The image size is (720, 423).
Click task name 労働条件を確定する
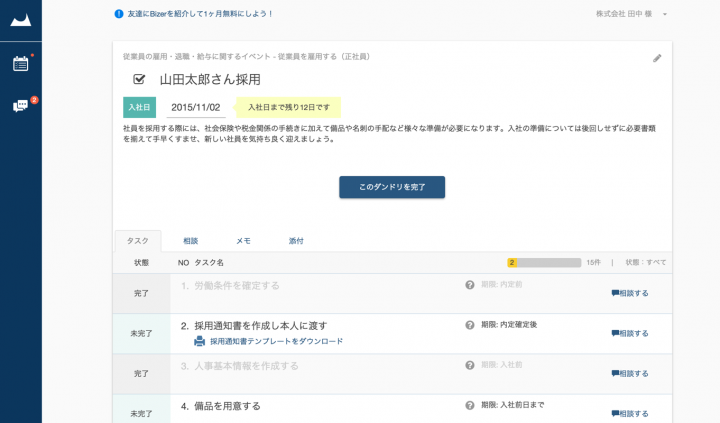237,286
